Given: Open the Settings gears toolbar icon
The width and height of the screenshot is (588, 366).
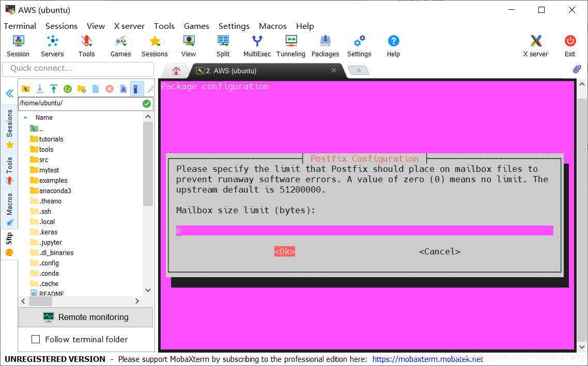Looking at the screenshot, I should pos(359,46).
